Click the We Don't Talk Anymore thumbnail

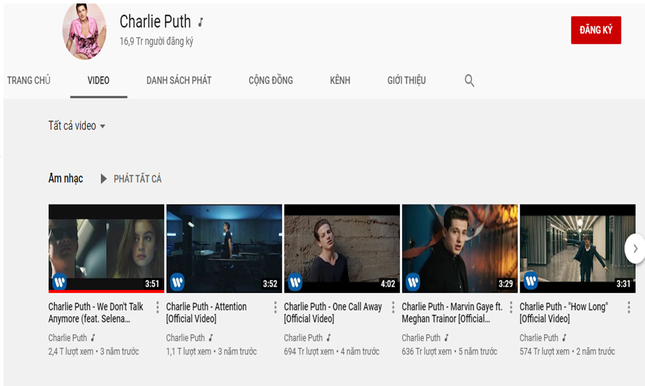click(106, 249)
